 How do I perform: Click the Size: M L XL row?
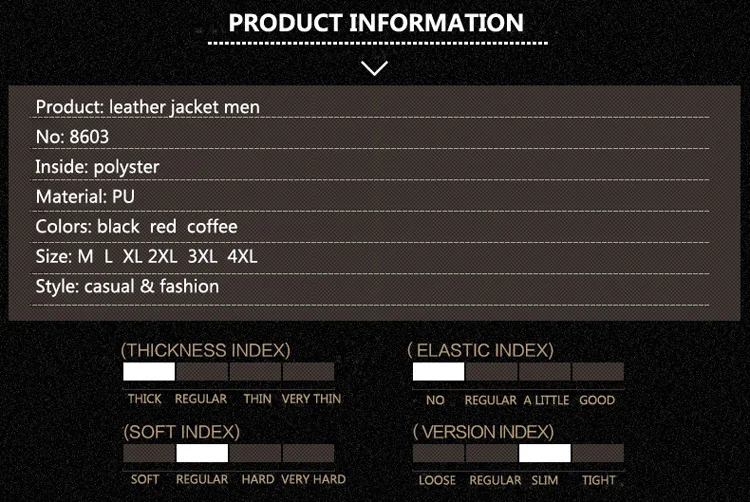(369, 257)
